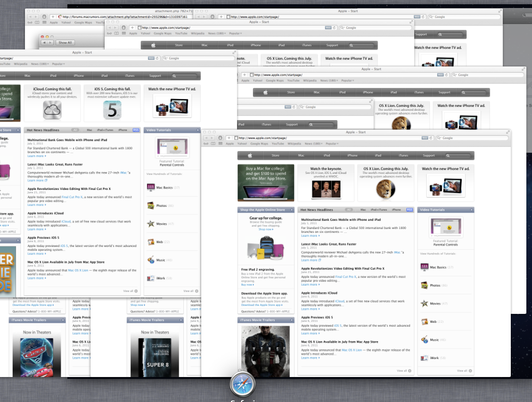Select All news filter in front window
532x402 pixels.
tap(349, 210)
